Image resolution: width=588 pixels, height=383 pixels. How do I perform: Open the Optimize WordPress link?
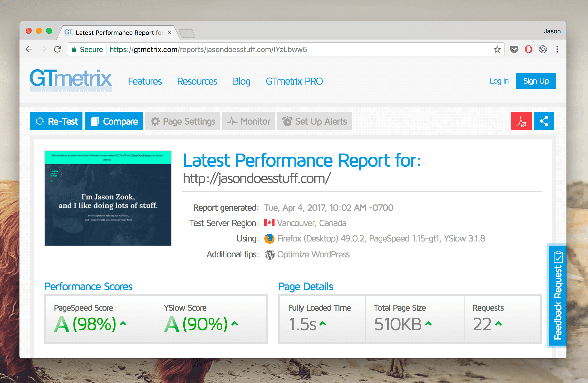tap(313, 254)
